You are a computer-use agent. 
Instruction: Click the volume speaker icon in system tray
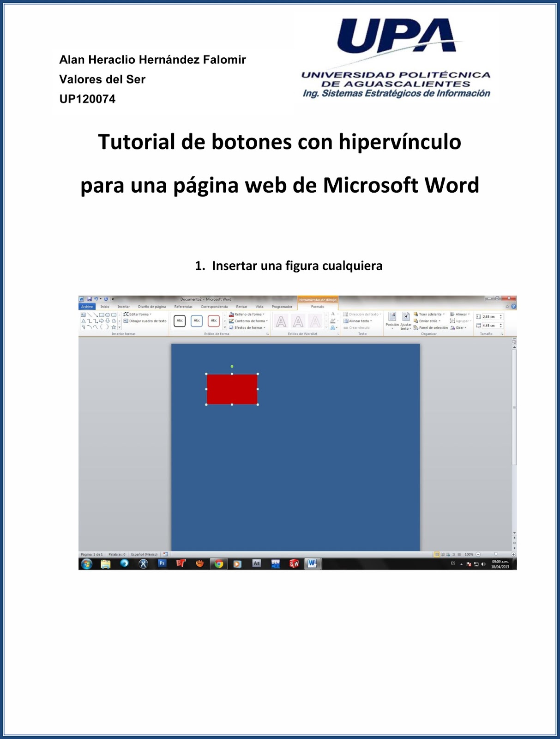[483, 564]
